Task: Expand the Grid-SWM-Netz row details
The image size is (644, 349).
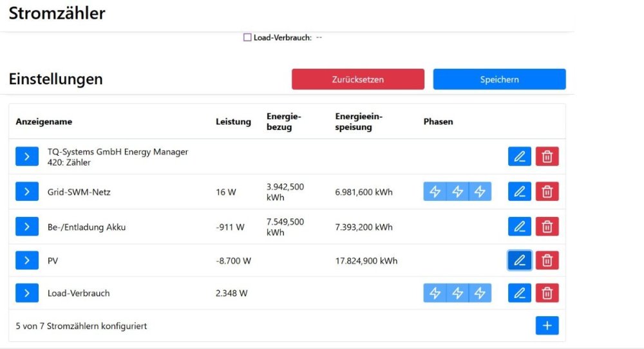Action: [27, 191]
